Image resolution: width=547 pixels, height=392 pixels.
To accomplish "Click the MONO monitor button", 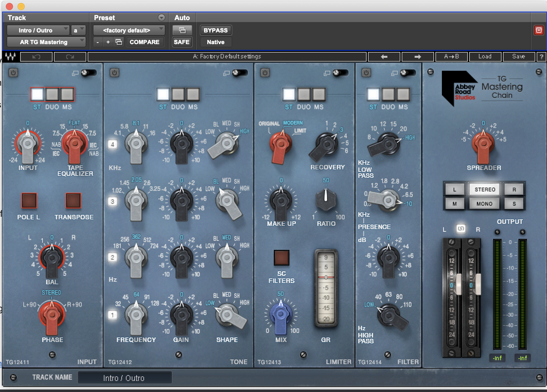I will pos(485,204).
